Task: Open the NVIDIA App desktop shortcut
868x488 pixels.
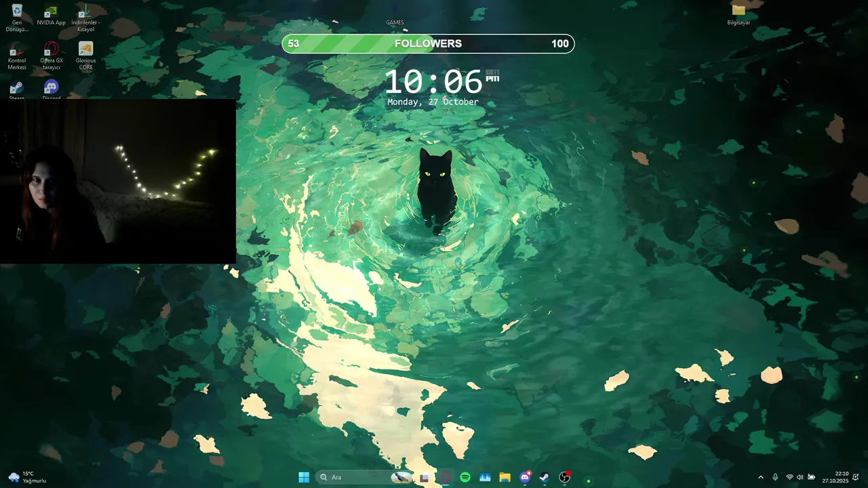Action: (51, 16)
